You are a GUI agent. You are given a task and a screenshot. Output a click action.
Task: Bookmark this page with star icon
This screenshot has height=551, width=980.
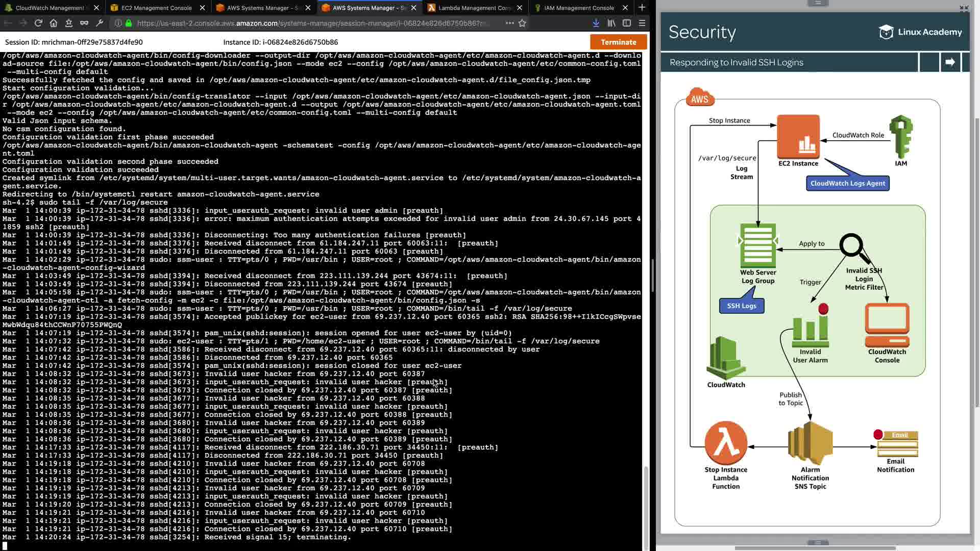522,23
